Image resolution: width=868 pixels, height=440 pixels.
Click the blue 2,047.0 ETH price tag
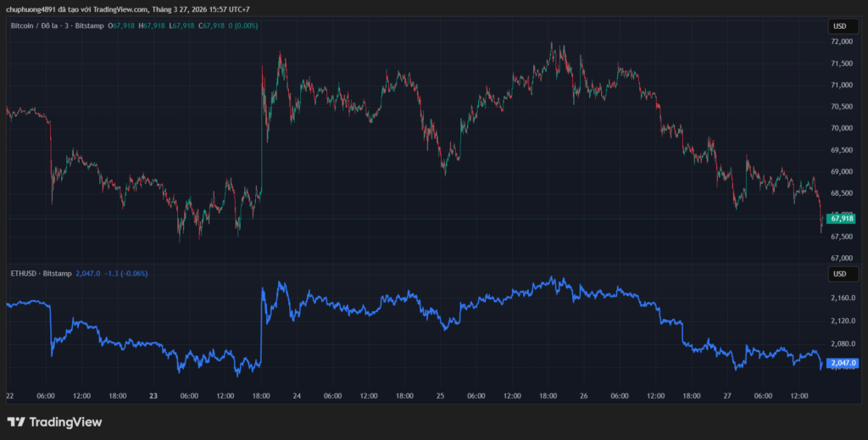coord(843,363)
